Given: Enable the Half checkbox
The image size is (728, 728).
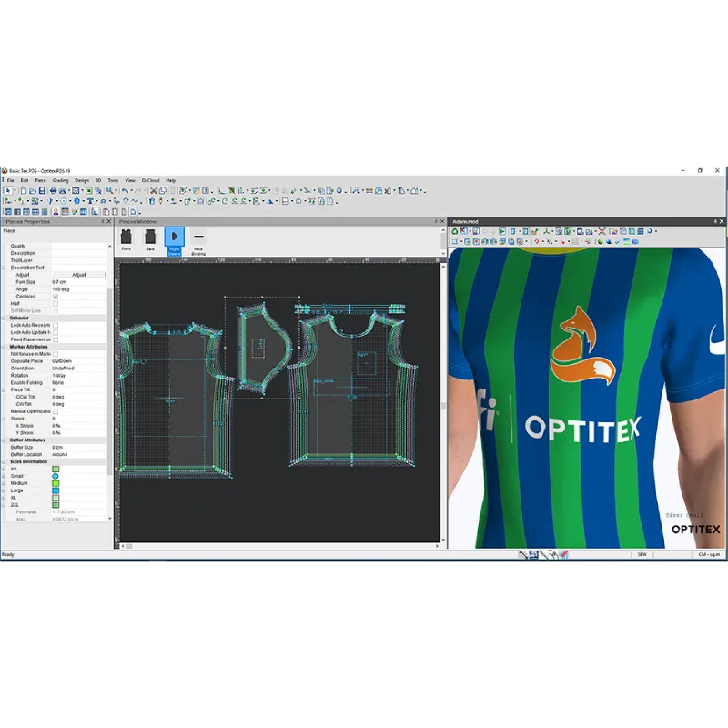Looking at the screenshot, I should click(x=56, y=304).
